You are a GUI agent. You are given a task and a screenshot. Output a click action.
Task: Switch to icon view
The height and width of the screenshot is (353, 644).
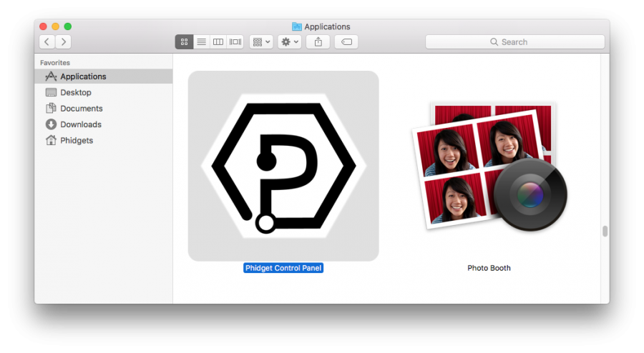tap(184, 42)
